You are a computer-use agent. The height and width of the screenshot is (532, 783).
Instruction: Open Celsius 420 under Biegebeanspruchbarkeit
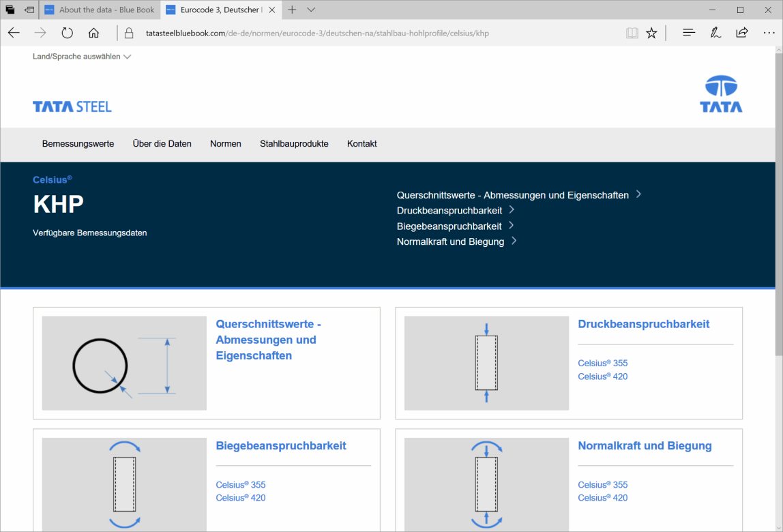click(241, 498)
